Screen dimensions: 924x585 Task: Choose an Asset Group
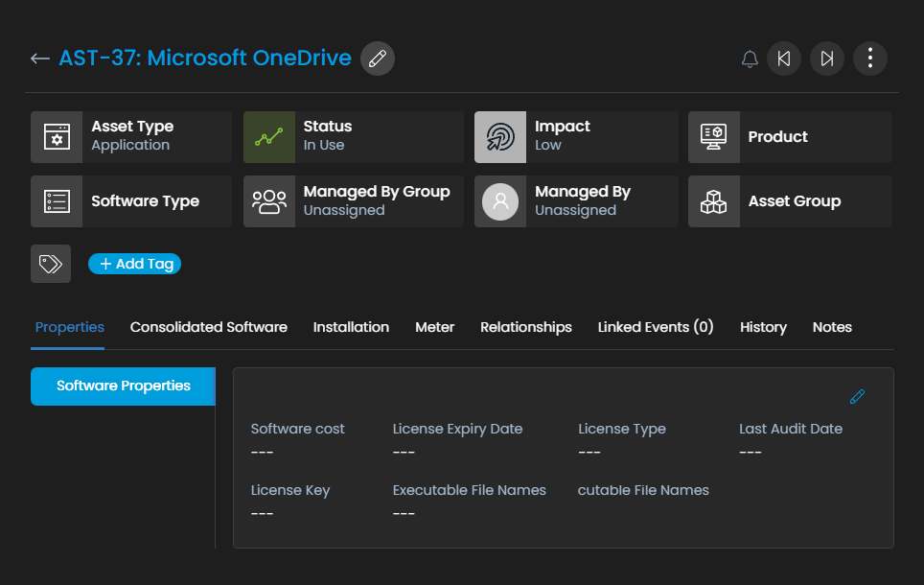click(790, 201)
